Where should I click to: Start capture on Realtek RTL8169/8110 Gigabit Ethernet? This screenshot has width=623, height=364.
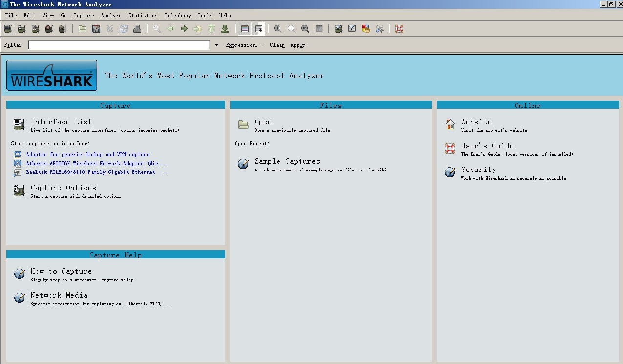pos(97,172)
